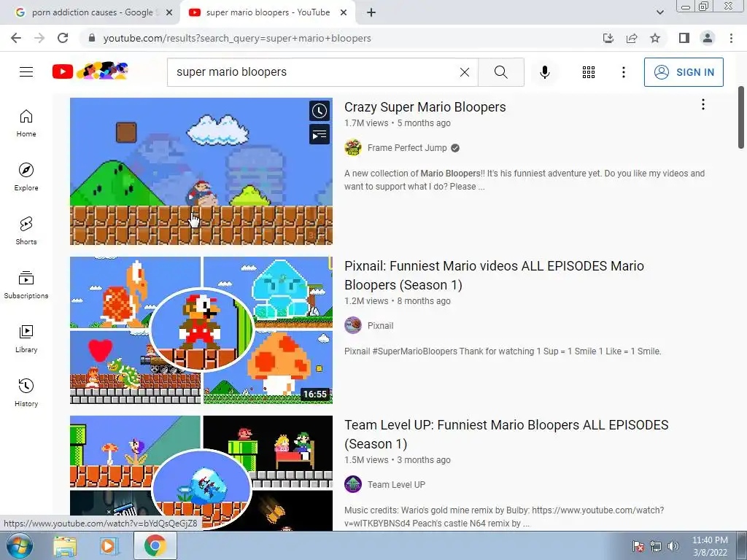
Task: Go to Home in the sidebar
Action: click(x=26, y=123)
